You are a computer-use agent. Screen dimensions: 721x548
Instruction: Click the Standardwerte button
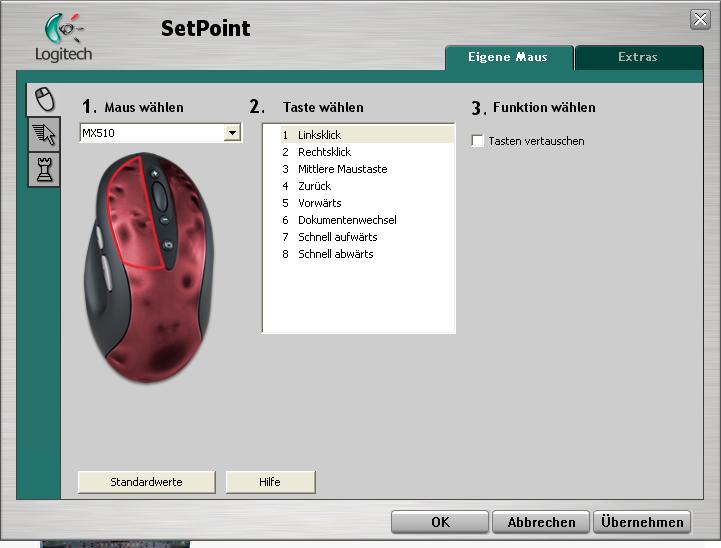(x=147, y=482)
